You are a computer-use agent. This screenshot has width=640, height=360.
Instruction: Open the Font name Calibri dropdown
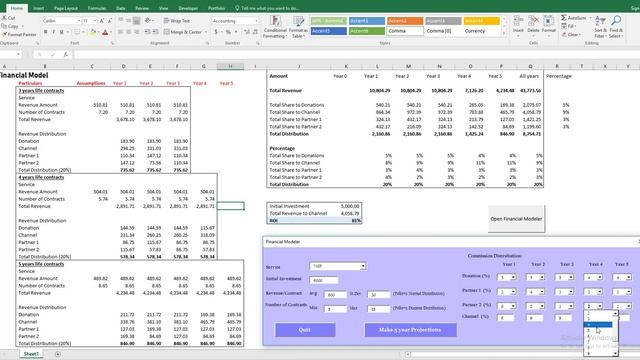click(x=79, y=20)
